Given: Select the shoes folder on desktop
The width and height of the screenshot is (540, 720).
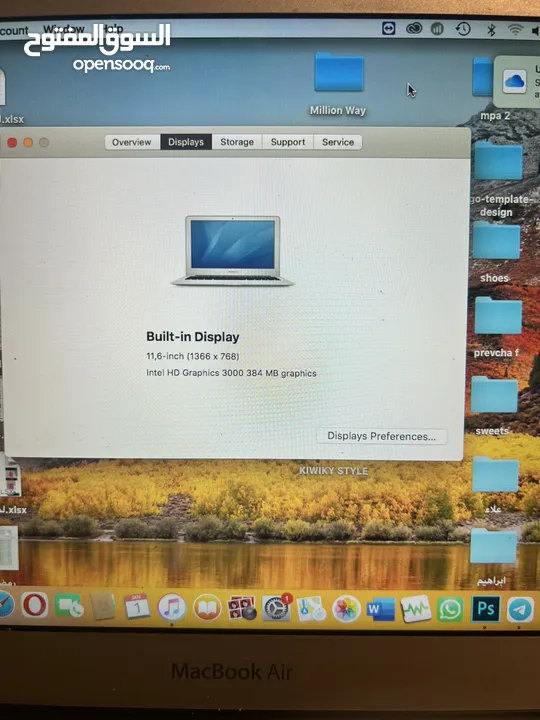Looking at the screenshot, I should [496, 240].
